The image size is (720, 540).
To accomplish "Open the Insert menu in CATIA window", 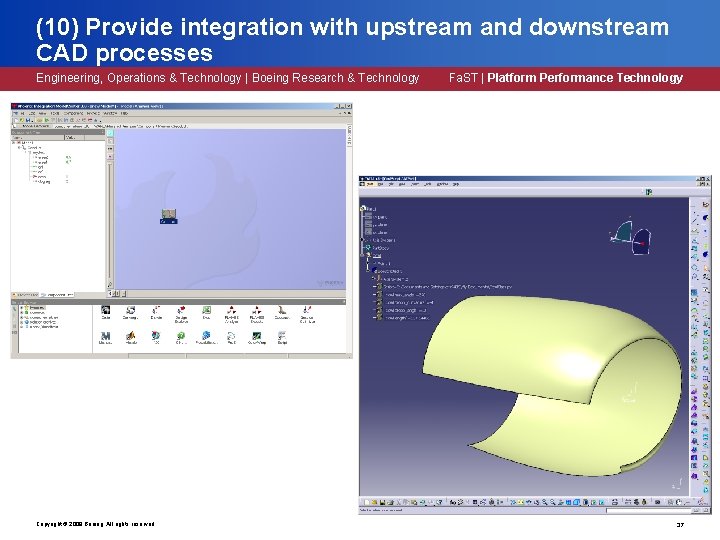I will coord(414,184).
